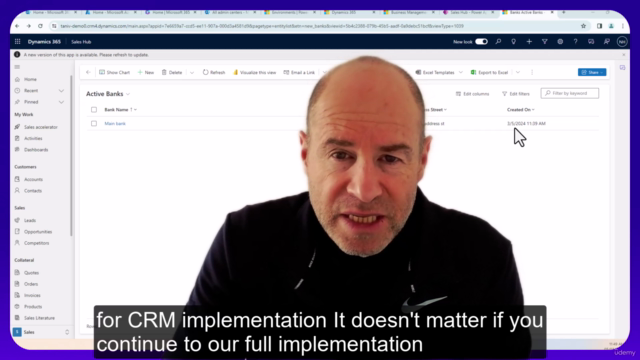Open the Main bank record link

point(115,124)
